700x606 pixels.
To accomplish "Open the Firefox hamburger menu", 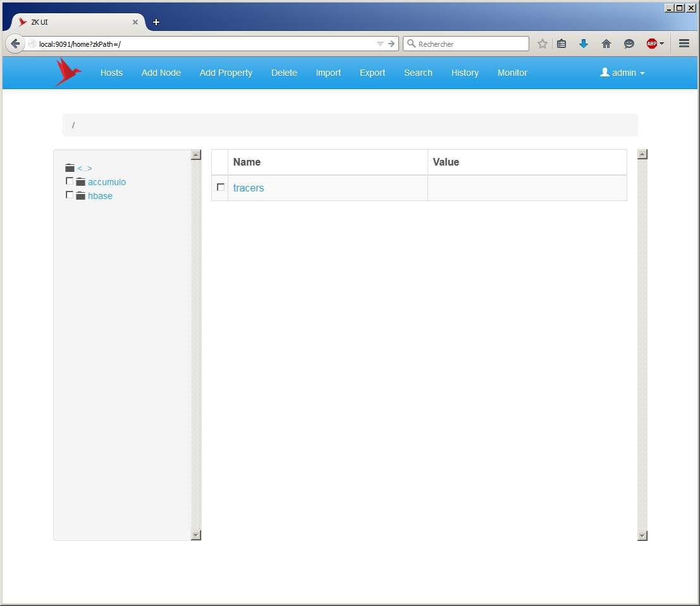I will tap(684, 44).
